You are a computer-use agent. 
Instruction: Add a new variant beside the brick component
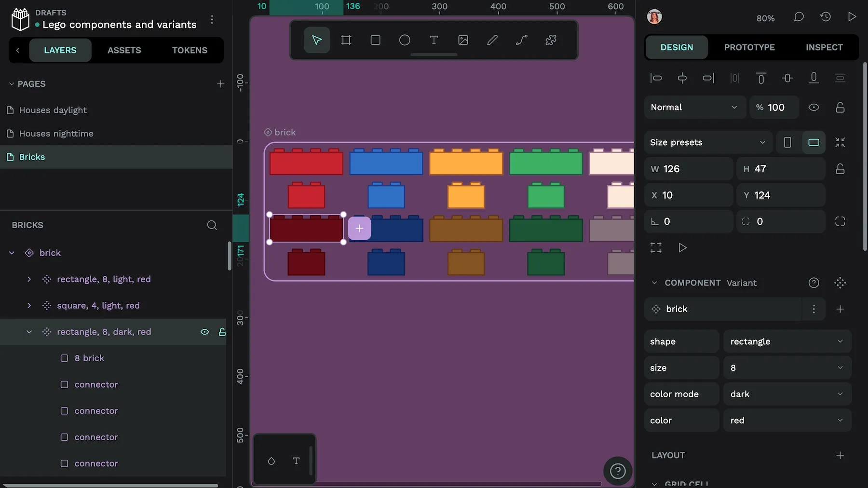tap(841, 309)
